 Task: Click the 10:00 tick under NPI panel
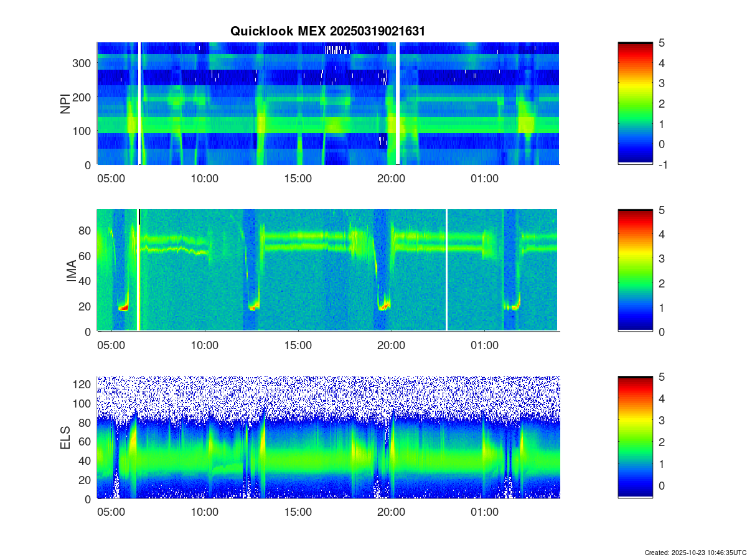(x=204, y=179)
